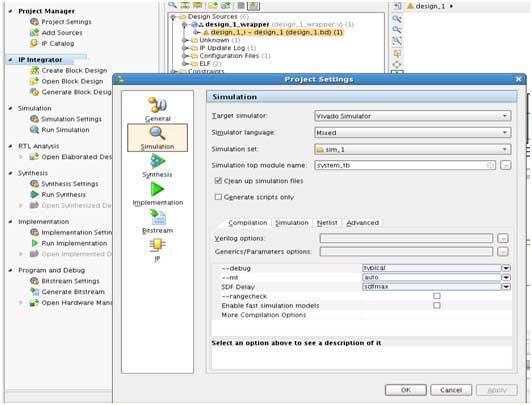Click the Generics/Parameters options field
The height and width of the screenshot is (405, 532).
[406, 252]
